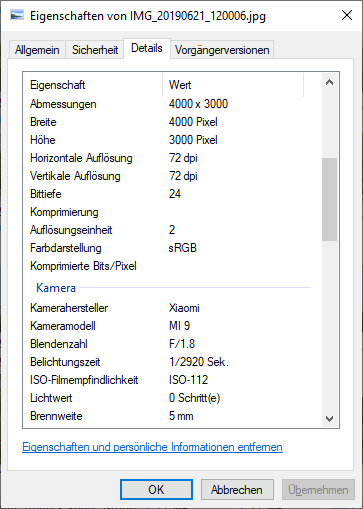Viewport: 363px width, 509px height.
Task: Switch to the Allgemein tab
Action: [x=37, y=50]
